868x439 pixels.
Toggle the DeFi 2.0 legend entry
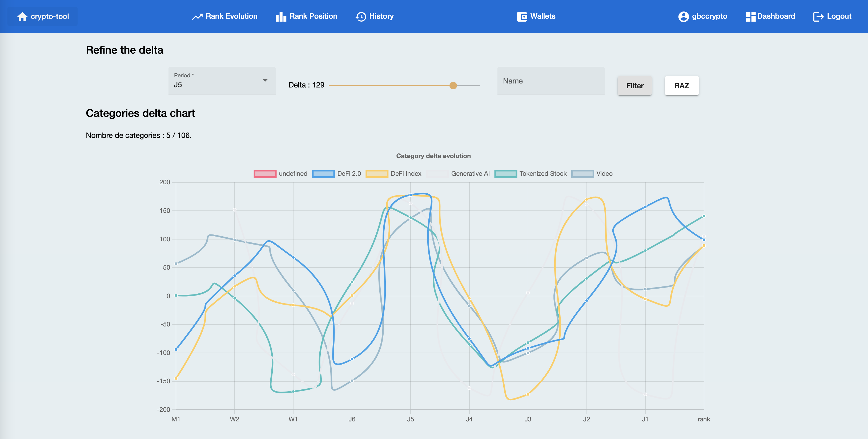(337, 173)
